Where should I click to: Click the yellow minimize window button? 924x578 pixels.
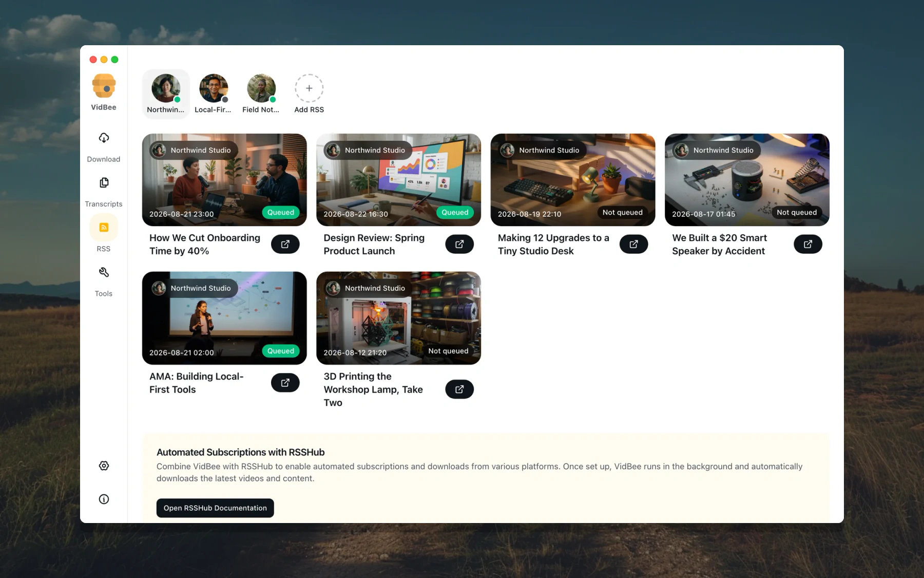coord(104,60)
